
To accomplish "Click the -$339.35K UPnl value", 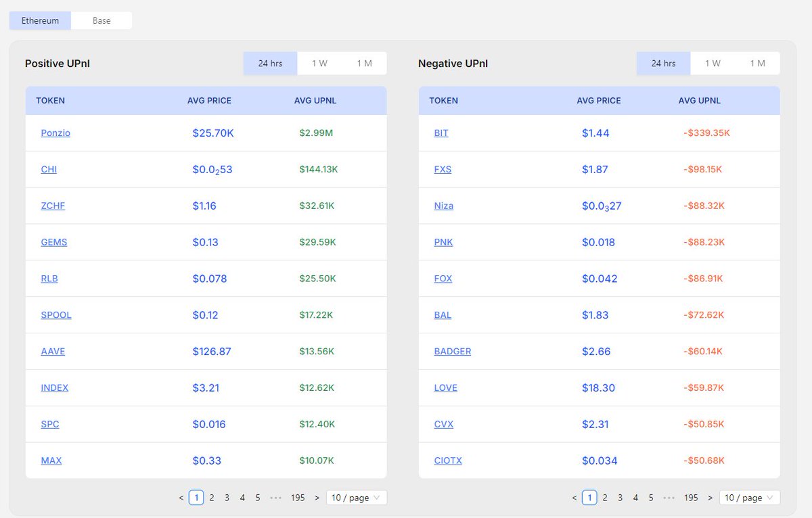I will (x=706, y=133).
